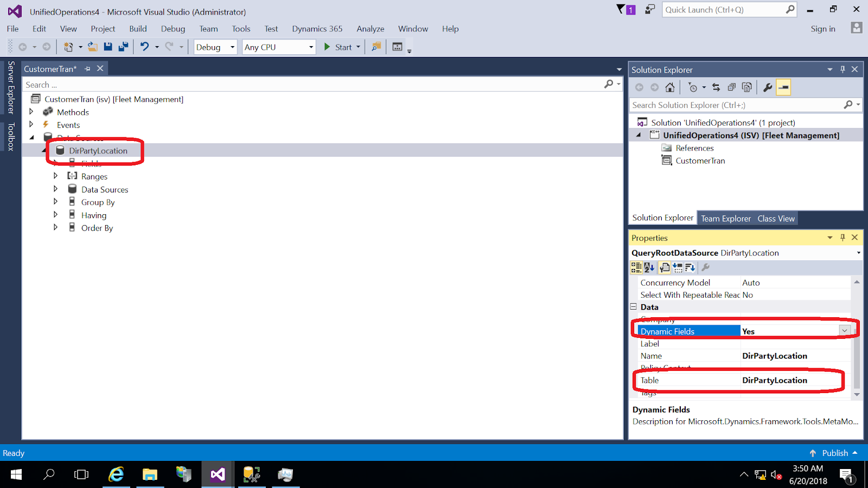
Task: Expand the Order By node
Action: (55, 228)
